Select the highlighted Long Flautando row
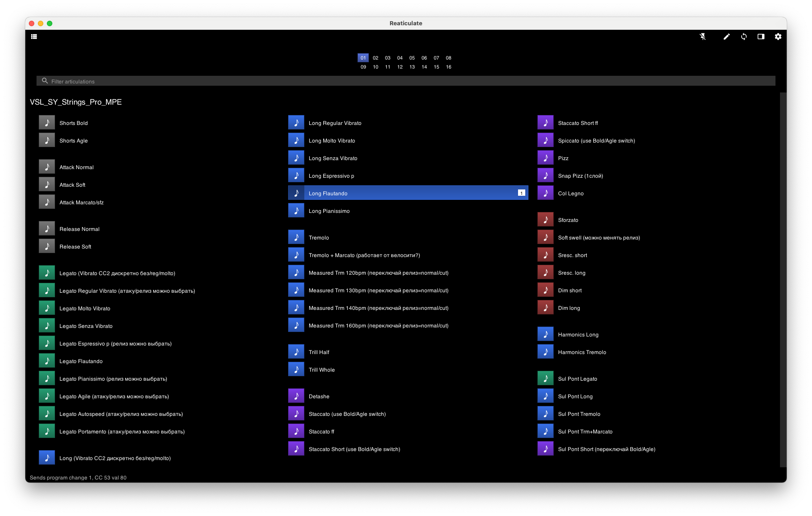This screenshot has height=516, width=812. [408, 193]
